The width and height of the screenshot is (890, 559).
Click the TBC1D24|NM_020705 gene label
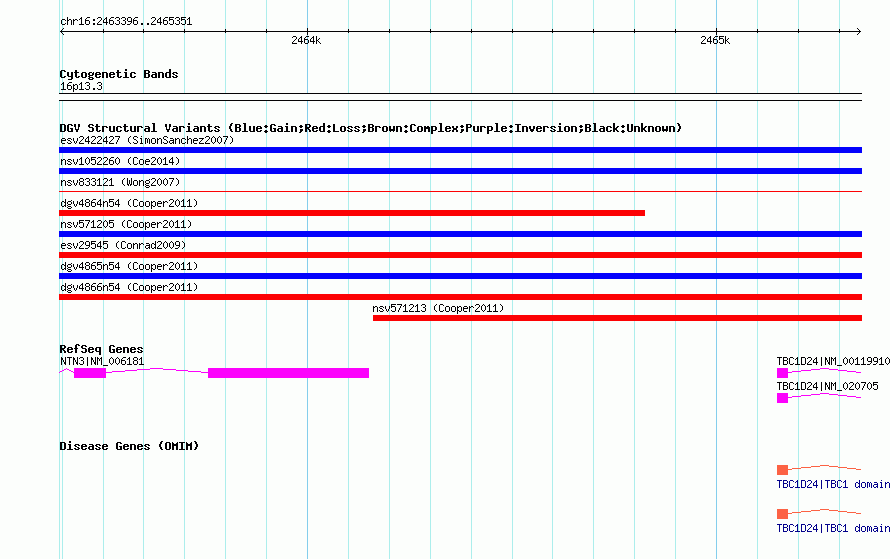click(x=828, y=386)
